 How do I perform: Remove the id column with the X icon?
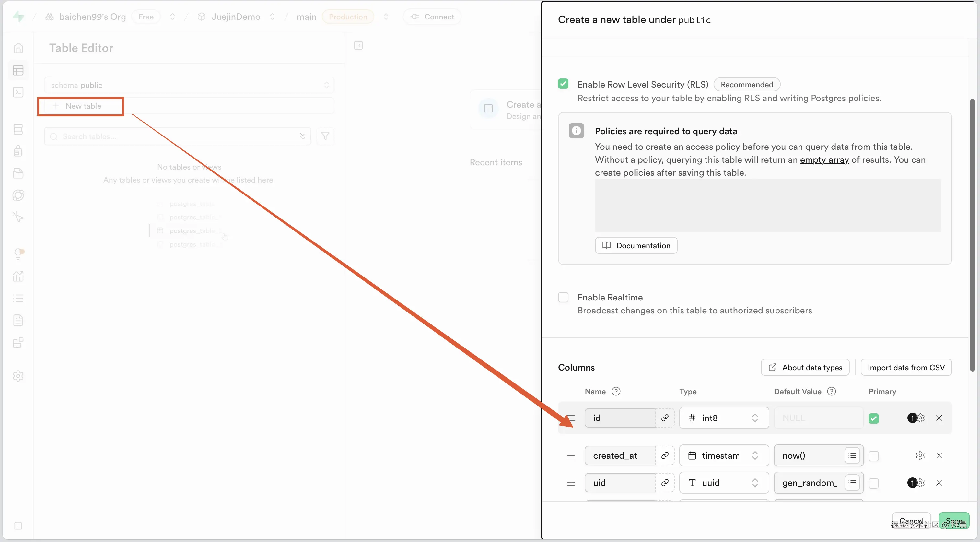pyautogui.click(x=939, y=418)
